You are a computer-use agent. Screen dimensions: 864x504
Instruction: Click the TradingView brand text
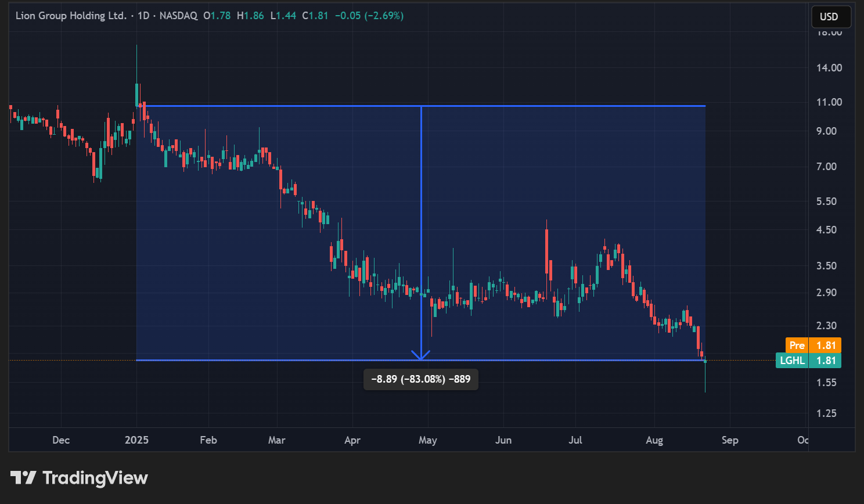point(95,478)
